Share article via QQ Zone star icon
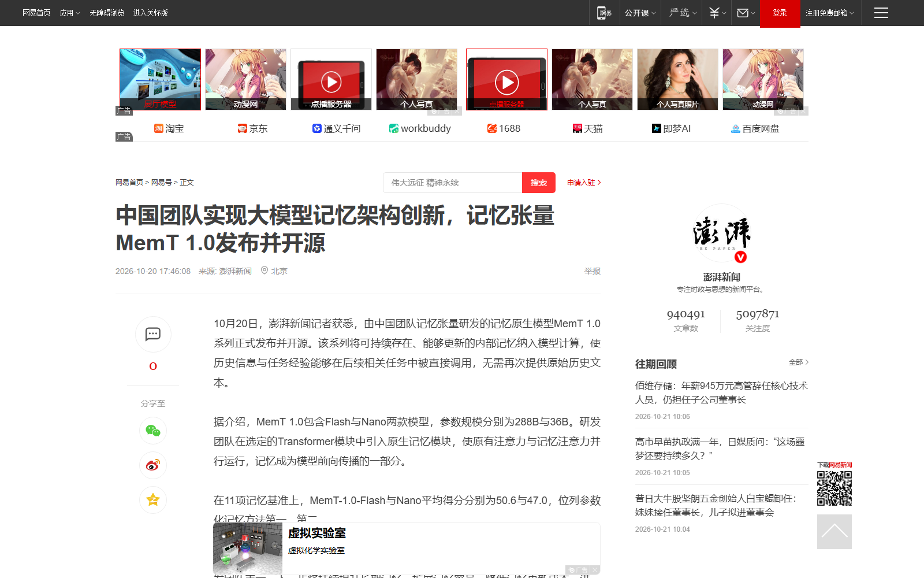The height and width of the screenshot is (578, 924). click(x=153, y=500)
